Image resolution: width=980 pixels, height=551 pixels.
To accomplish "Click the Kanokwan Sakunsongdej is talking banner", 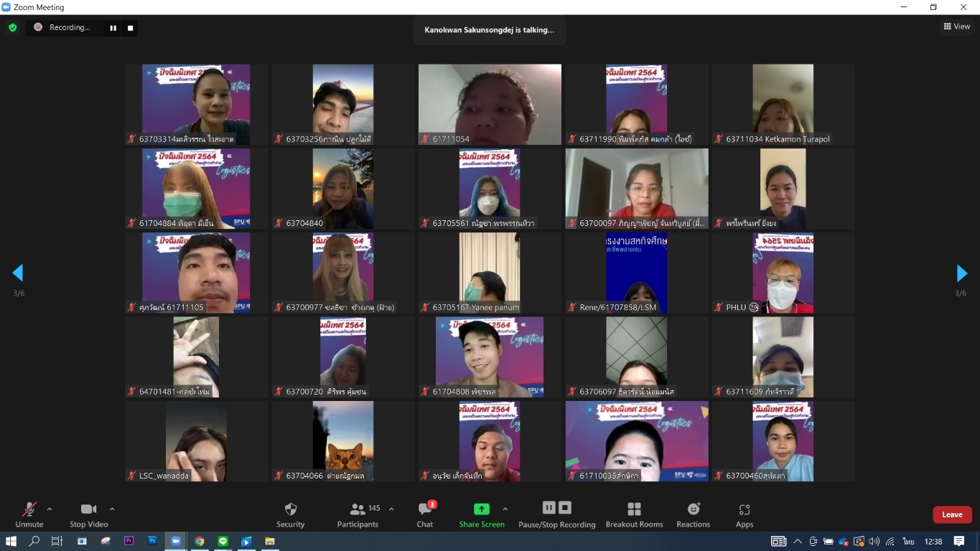I will 490,30.
